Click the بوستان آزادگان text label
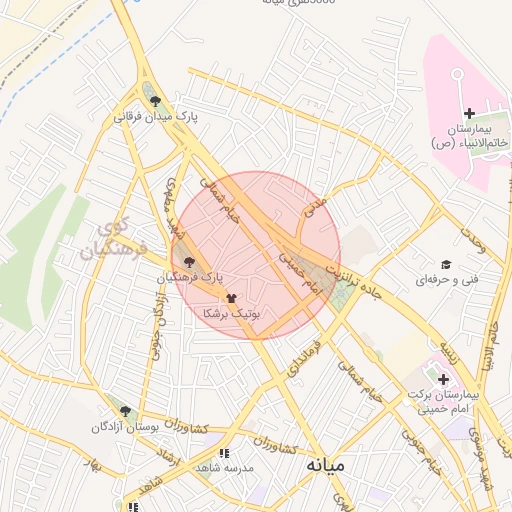This screenshot has width=512, height=512. [x=125, y=427]
